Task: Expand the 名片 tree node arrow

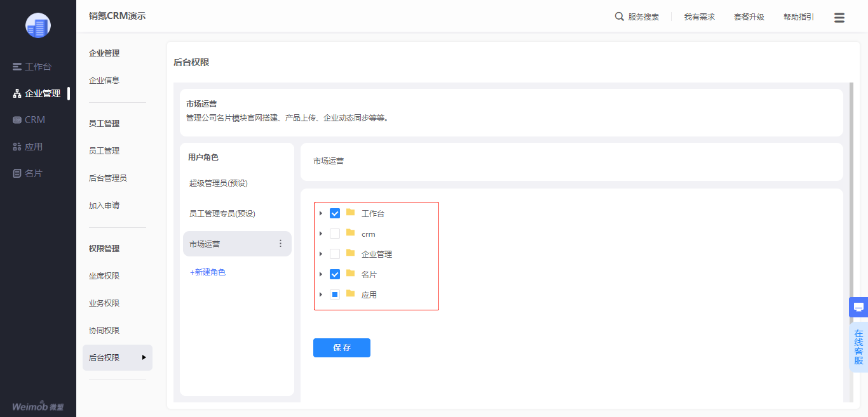Action: click(x=321, y=274)
